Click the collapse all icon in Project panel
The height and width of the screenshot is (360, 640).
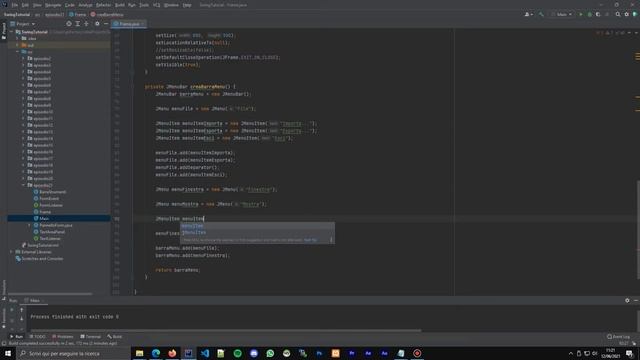point(86,24)
